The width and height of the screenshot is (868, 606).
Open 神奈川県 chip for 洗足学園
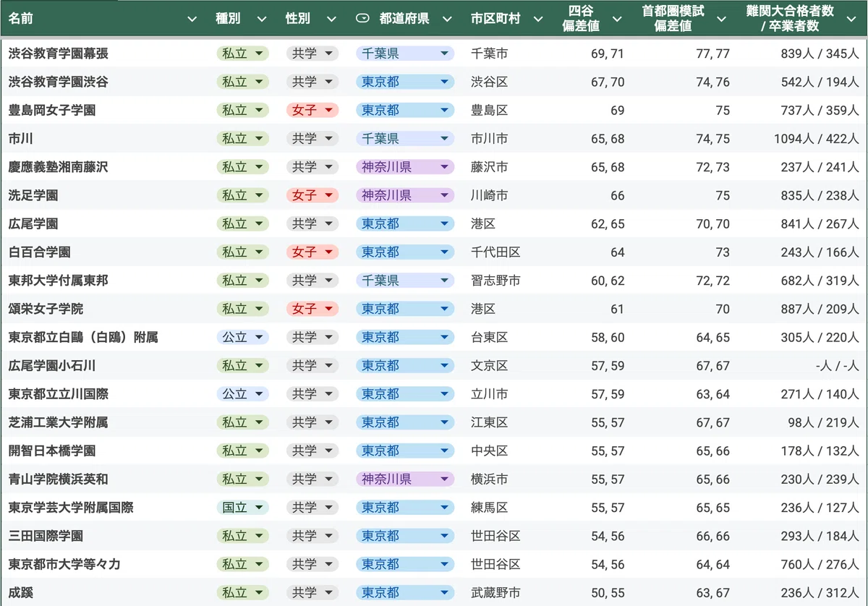point(405,195)
